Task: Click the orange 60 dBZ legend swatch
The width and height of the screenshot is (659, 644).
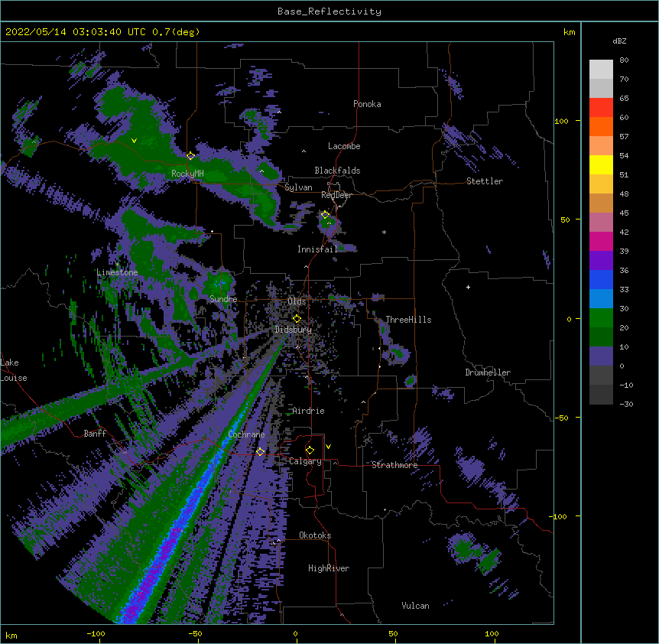Action: point(601,126)
